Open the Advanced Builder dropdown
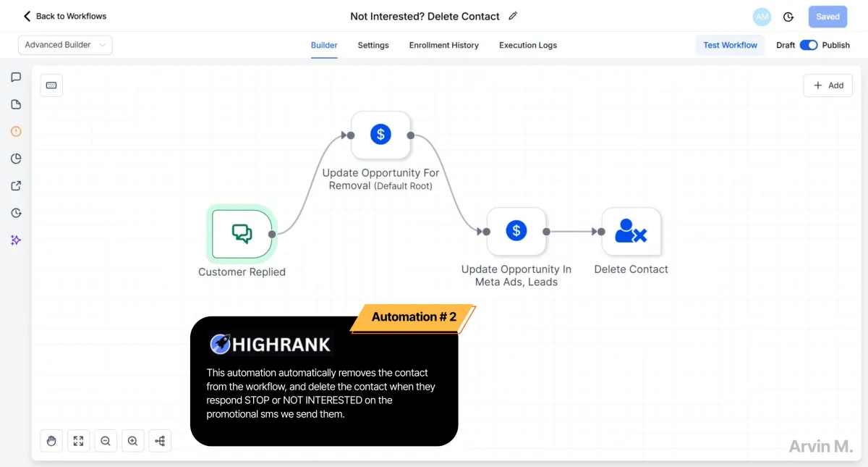The image size is (868, 467). coord(65,45)
